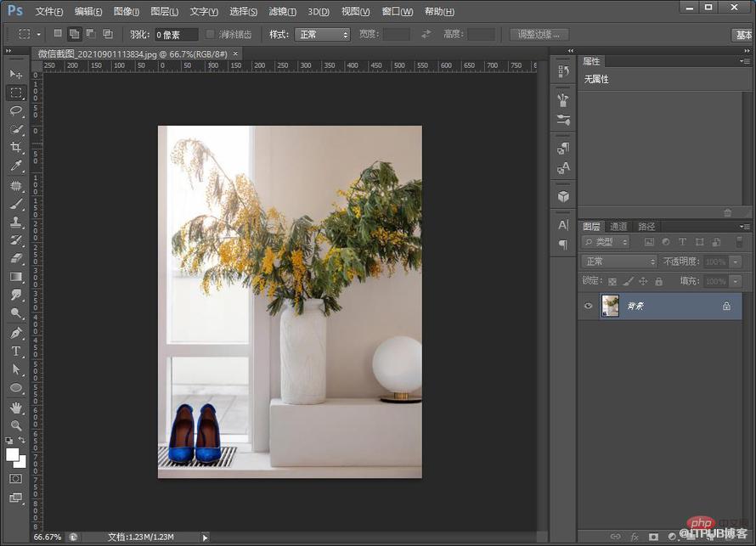756x546 pixels.
Task: Hide the 背景 layer with the eye icon
Action: coord(588,306)
